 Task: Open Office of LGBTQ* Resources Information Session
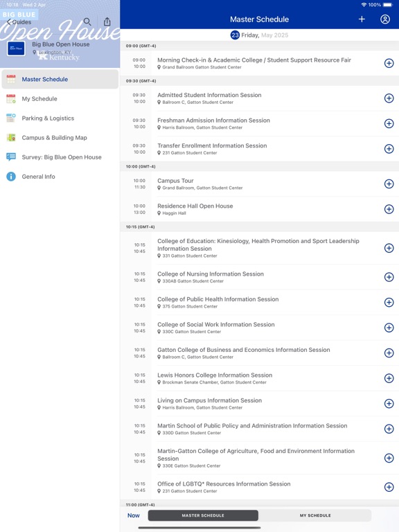(x=260, y=487)
